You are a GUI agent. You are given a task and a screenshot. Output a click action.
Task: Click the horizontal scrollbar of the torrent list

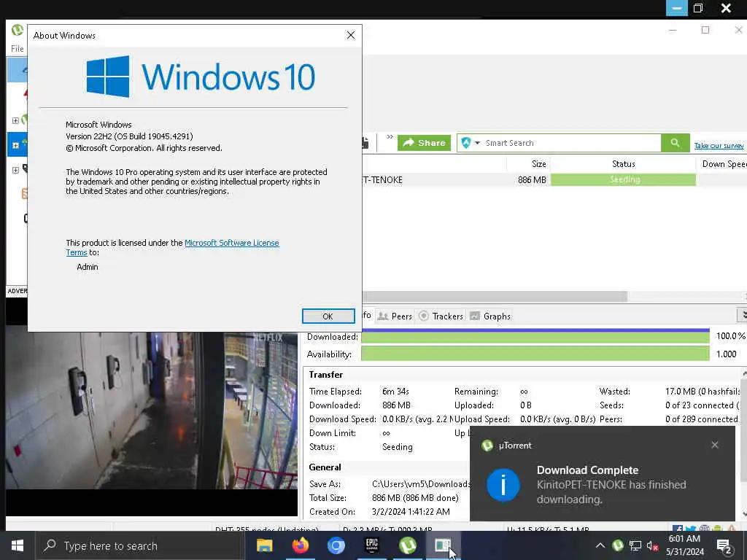(x=495, y=296)
